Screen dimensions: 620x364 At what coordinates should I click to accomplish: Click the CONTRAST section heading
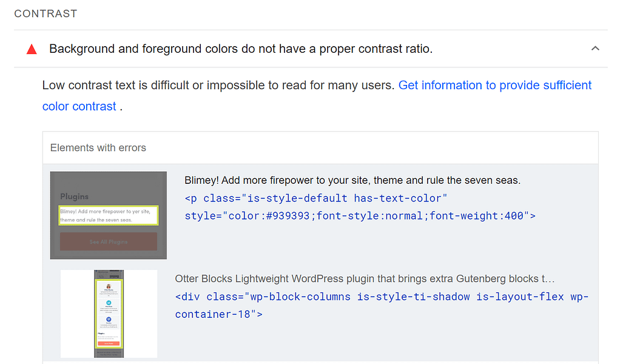pyautogui.click(x=45, y=13)
